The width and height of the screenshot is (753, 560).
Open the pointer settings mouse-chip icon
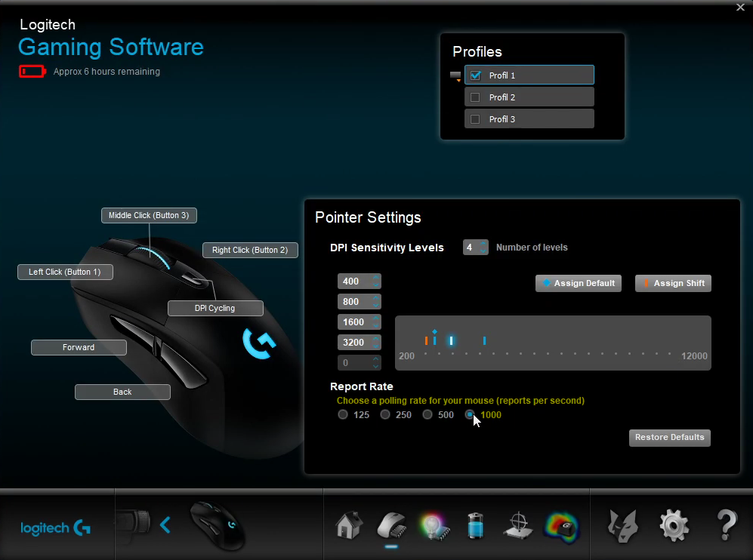pyautogui.click(x=392, y=525)
